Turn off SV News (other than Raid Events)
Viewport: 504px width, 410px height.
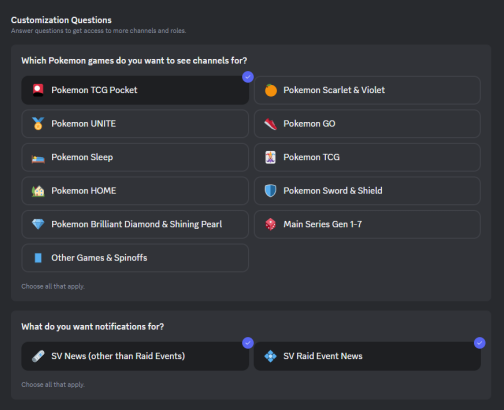pos(135,356)
